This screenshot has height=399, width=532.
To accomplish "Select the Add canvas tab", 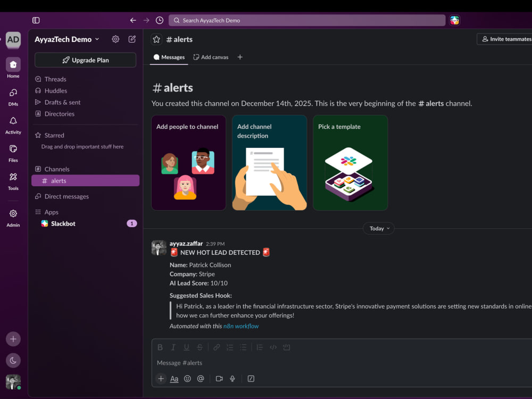I will click(211, 57).
